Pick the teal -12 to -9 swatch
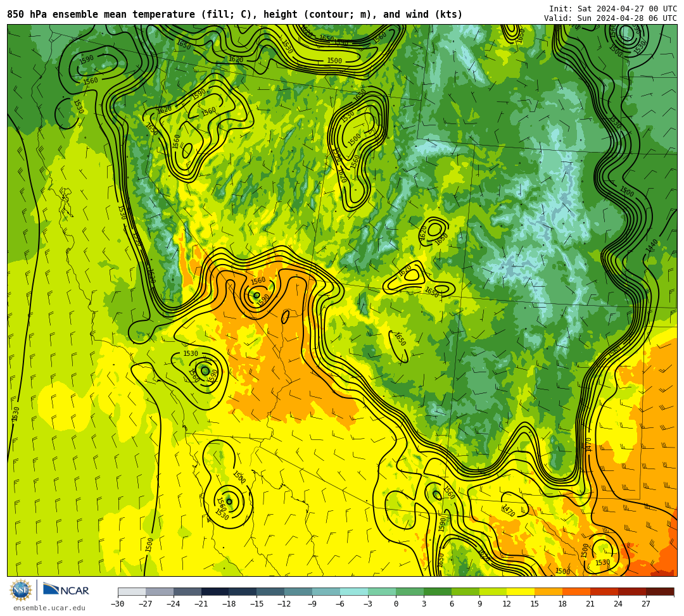Screen dimensions: 684x616 [299, 591]
